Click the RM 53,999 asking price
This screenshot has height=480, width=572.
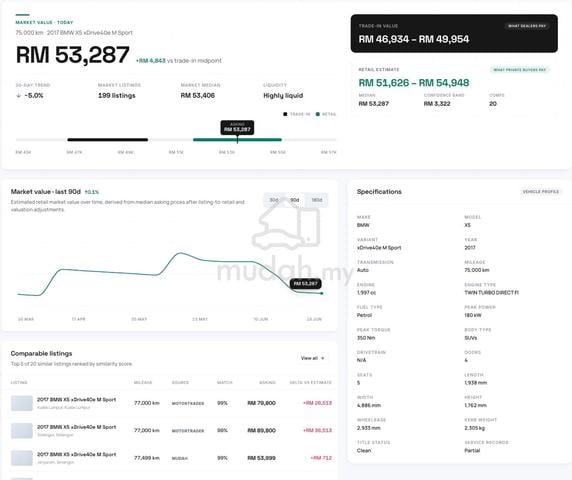pyautogui.click(x=262, y=458)
